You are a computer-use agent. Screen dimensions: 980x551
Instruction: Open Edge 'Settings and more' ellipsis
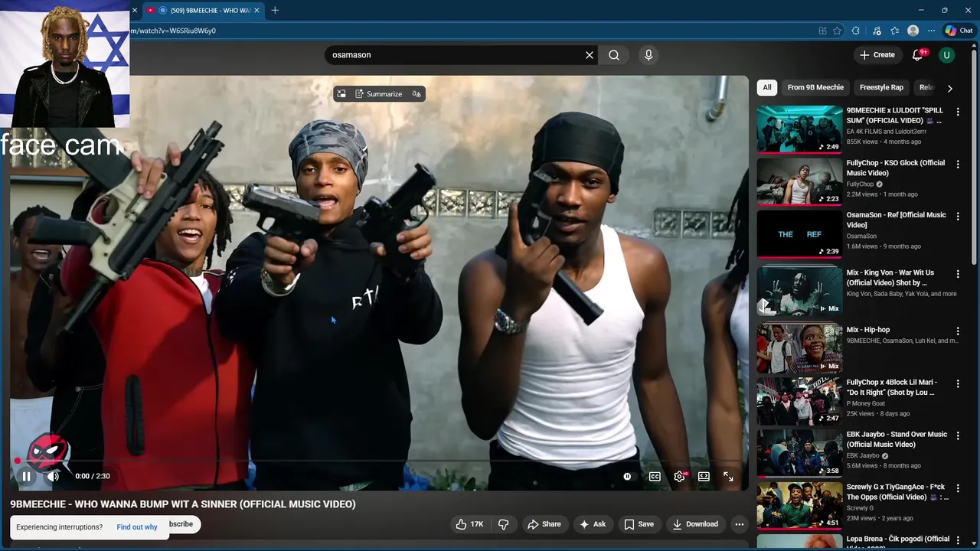point(931,31)
